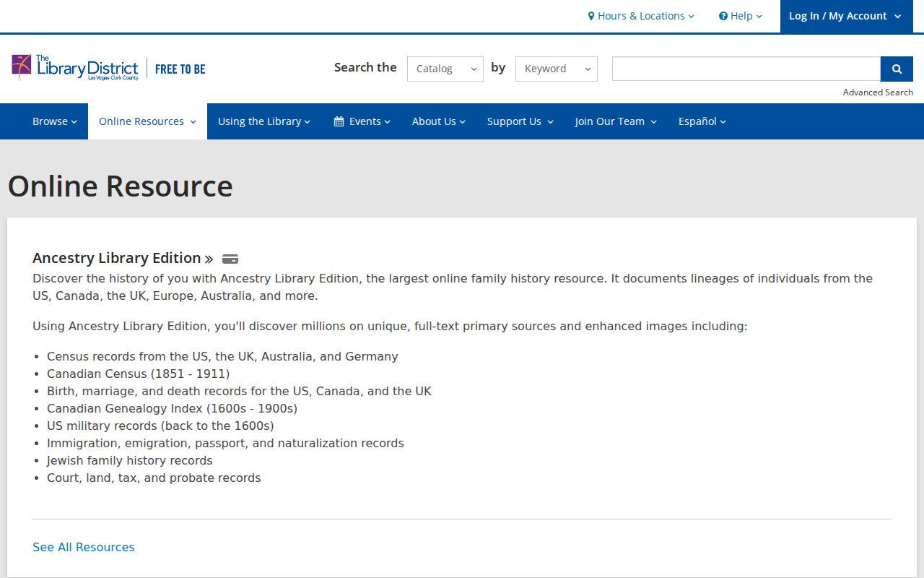Screen dimensions: 924x578
Task: Click 'Canadian Genealogy Index (1600s - 1900s)' item
Action: point(172,408)
